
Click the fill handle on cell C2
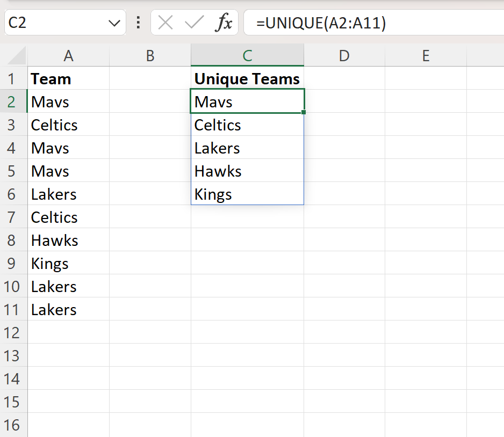tap(304, 113)
